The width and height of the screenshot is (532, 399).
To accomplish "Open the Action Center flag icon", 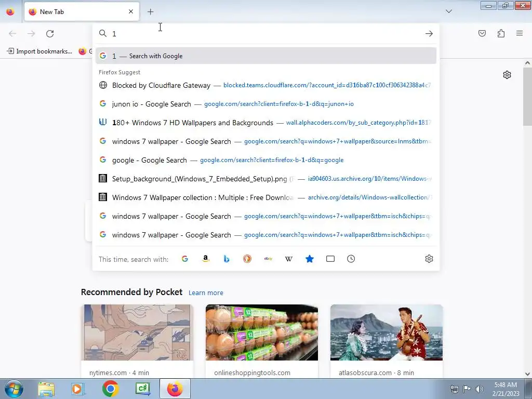I will [467, 389].
